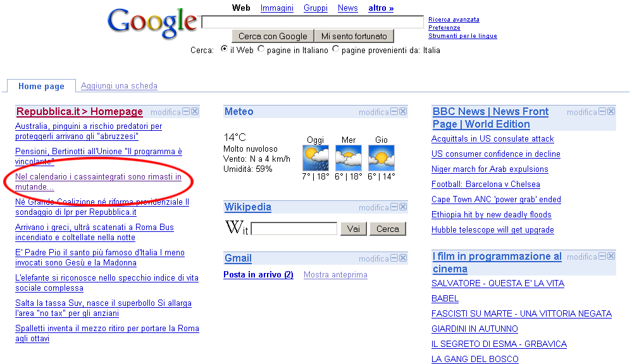Open Posta in arrivo (2) inbox
The width and height of the screenshot is (632, 364).
(258, 275)
